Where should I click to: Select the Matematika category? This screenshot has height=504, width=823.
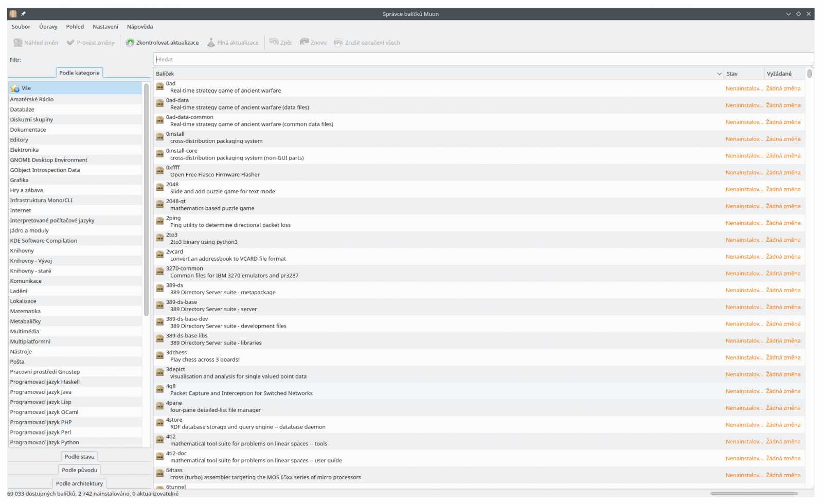(75, 312)
